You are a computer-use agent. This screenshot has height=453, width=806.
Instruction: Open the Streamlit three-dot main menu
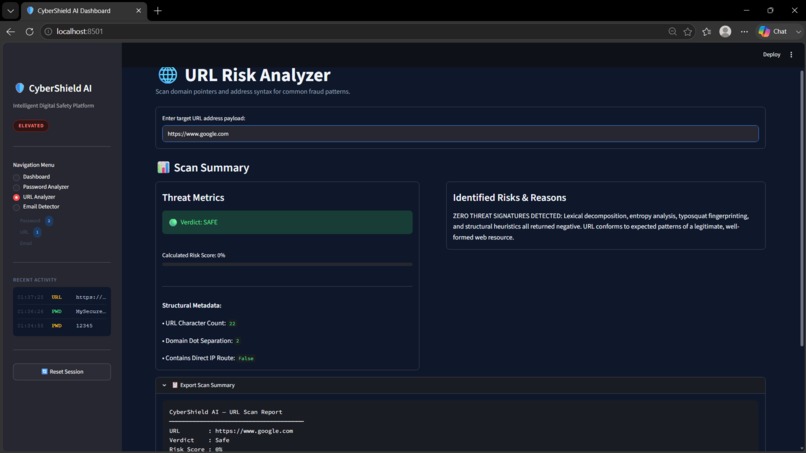point(791,55)
